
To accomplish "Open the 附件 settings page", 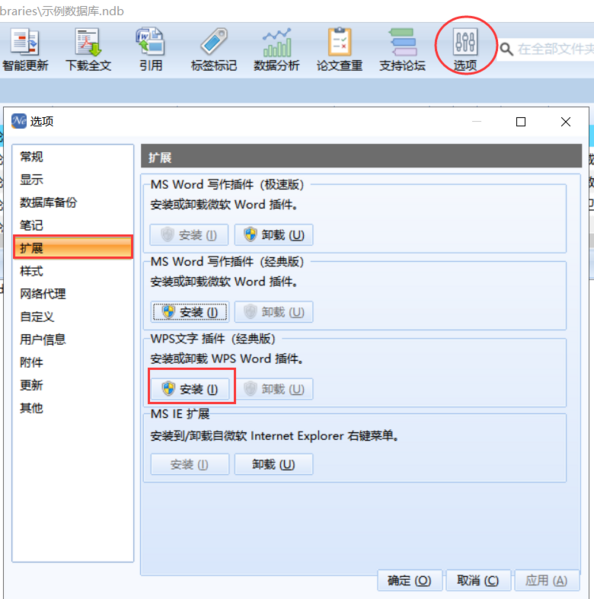I will click(x=73, y=362).
